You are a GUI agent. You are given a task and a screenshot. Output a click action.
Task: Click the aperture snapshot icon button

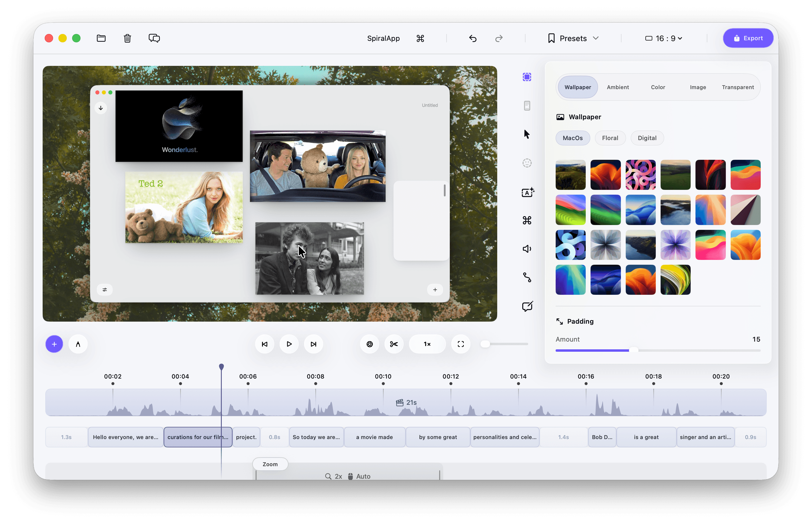pyautogui.click(x=370, y=344)
